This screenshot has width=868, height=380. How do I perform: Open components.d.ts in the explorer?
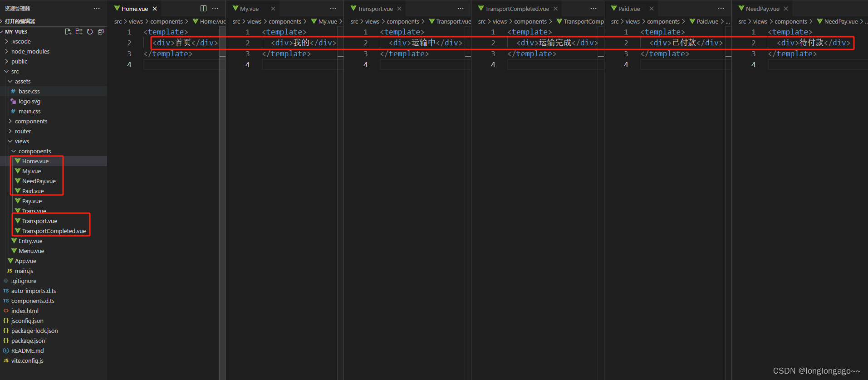click(54, 301)
